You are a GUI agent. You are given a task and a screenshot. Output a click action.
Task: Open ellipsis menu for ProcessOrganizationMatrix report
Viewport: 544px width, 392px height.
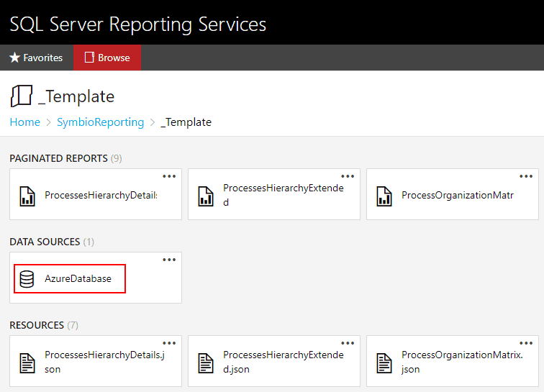(x=526, y=176)
